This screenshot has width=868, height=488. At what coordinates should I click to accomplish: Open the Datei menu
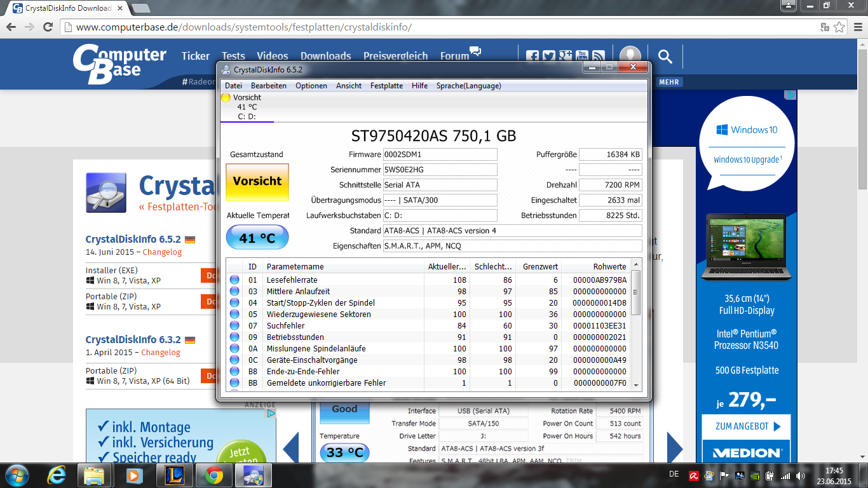pos(233,86)
